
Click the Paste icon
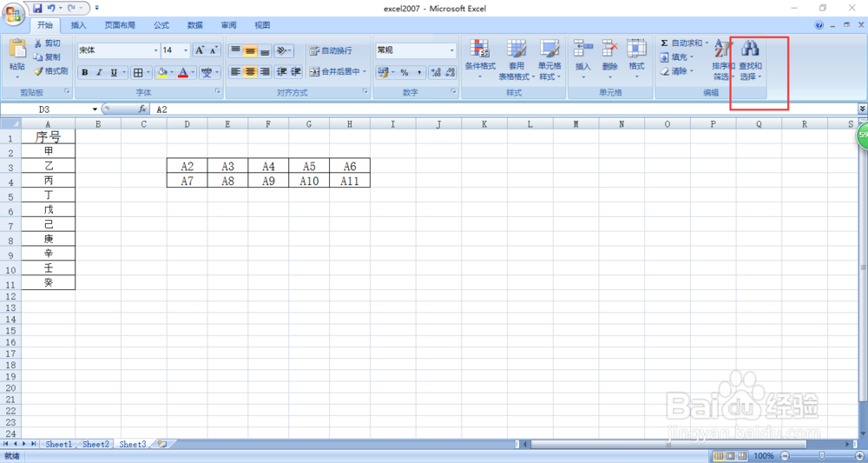(17, 50)
